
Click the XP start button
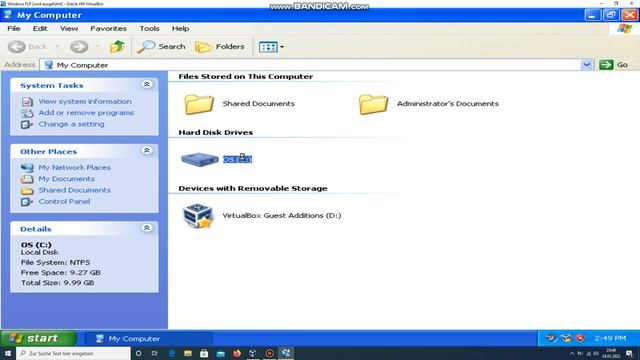[x=38, y=338]
